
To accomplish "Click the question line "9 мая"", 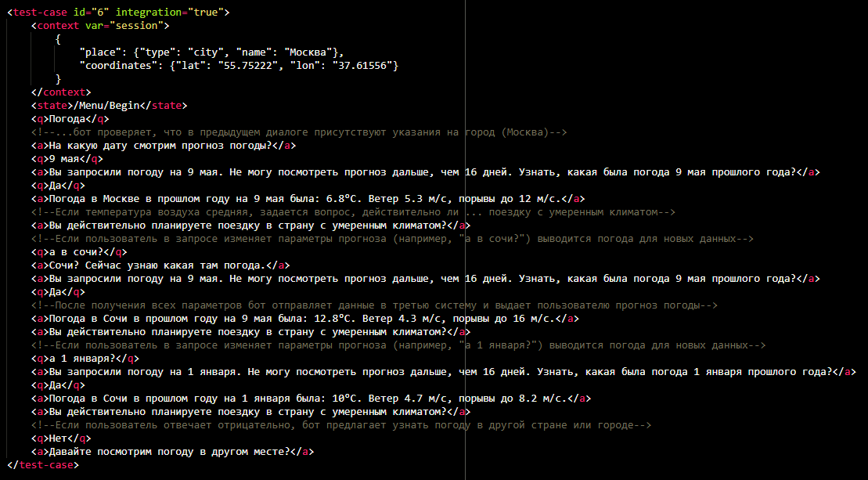I will [x=67, y=159].
